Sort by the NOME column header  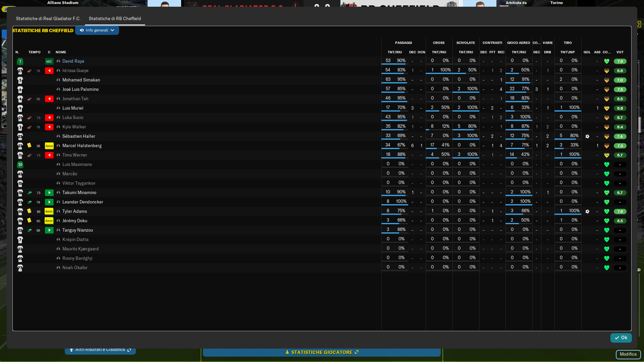coord(61,52)
